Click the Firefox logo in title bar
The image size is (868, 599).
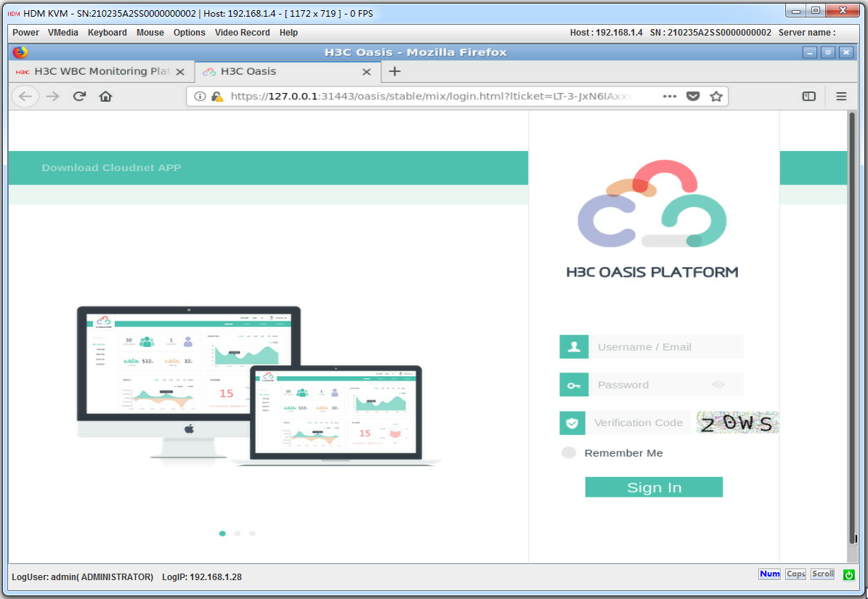click(20, 52)
